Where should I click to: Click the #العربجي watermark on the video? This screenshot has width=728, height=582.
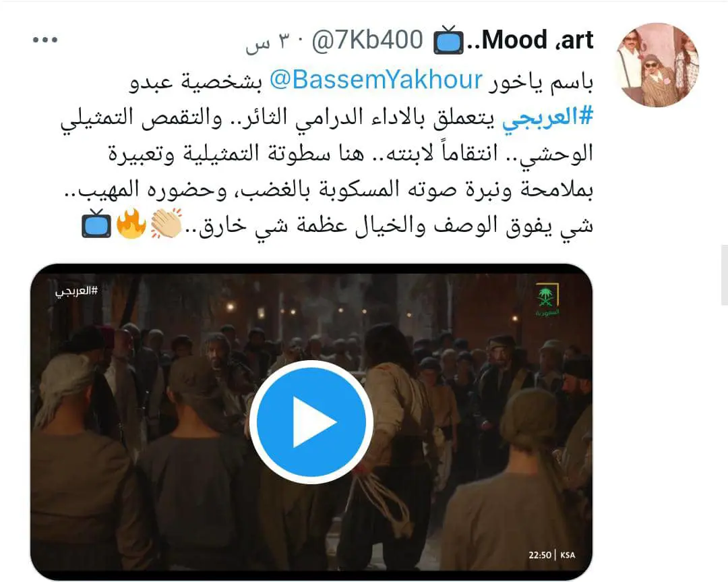[x=77, y=291]
